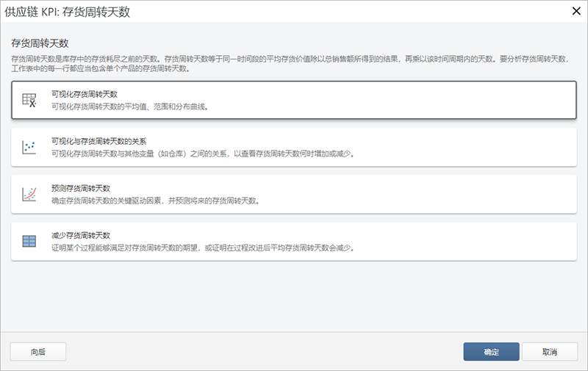Click the 向后 back button

[38, 352]
